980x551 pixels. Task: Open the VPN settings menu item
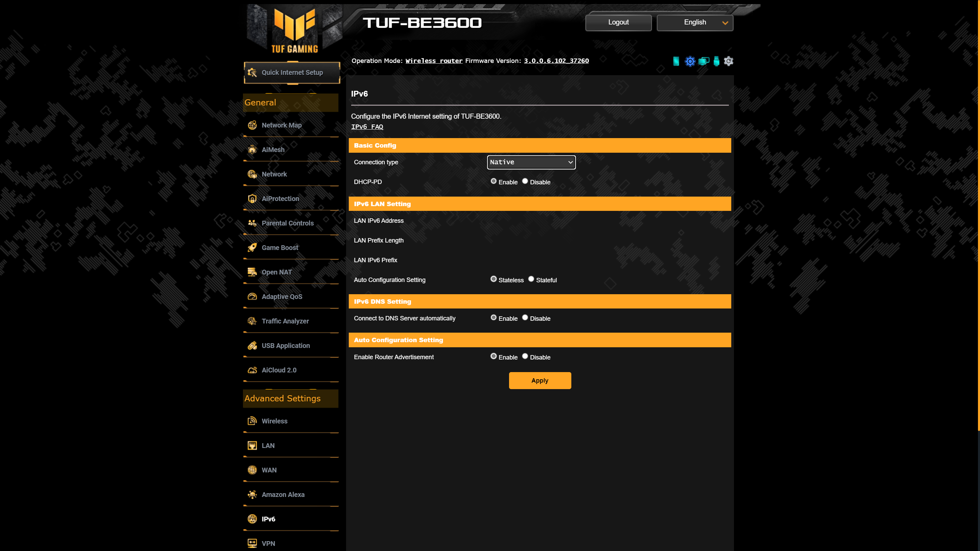(268, 543)
